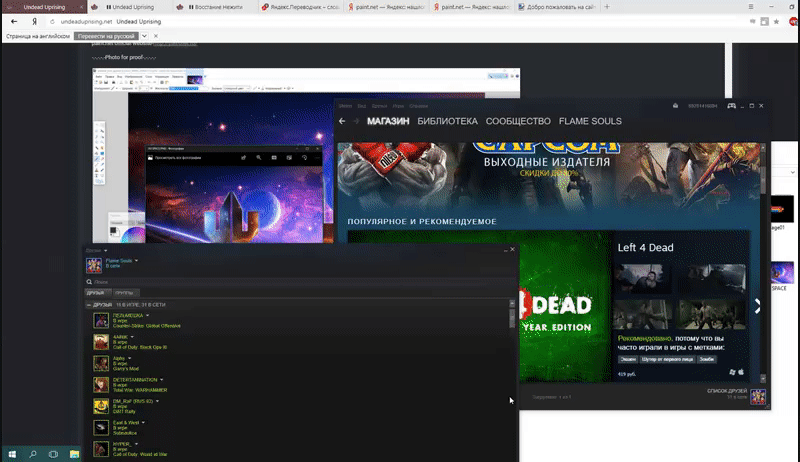Click the Yandex Я home icon
This screenshot has width=800, height=462.
34,21
